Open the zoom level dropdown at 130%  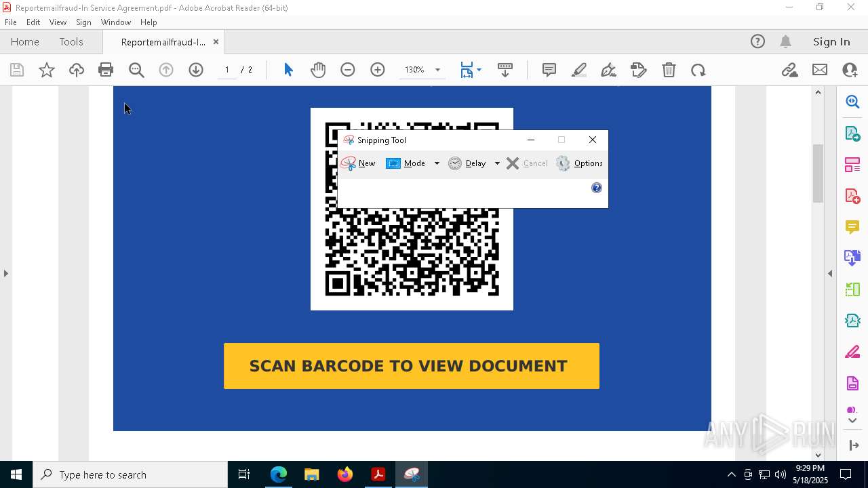(x=437, y=70)
